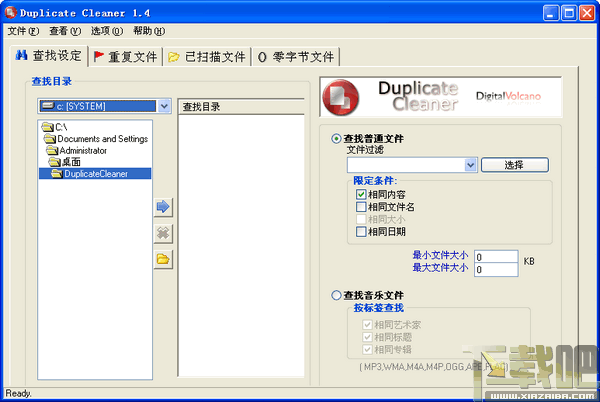The image size is (600, 402).
Task: Click the yellow open-folder browse icon
Action: [x=163, y=259]
